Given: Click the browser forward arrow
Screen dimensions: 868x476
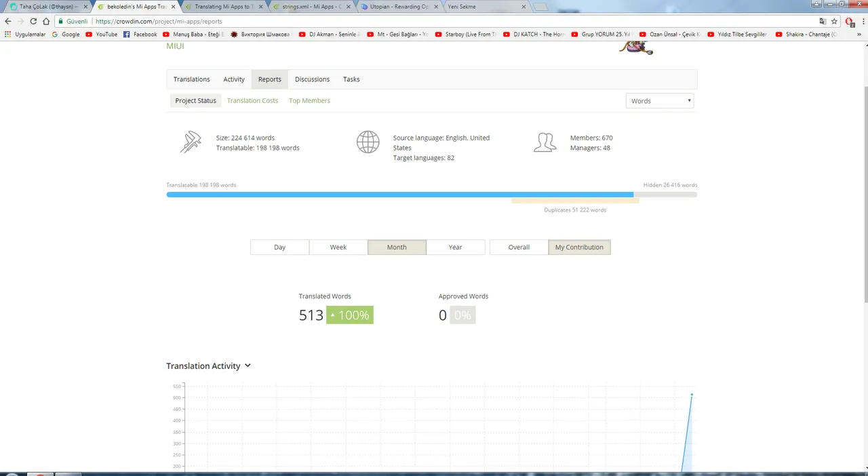Looking at the screenshot, I should tap(20, 21).
